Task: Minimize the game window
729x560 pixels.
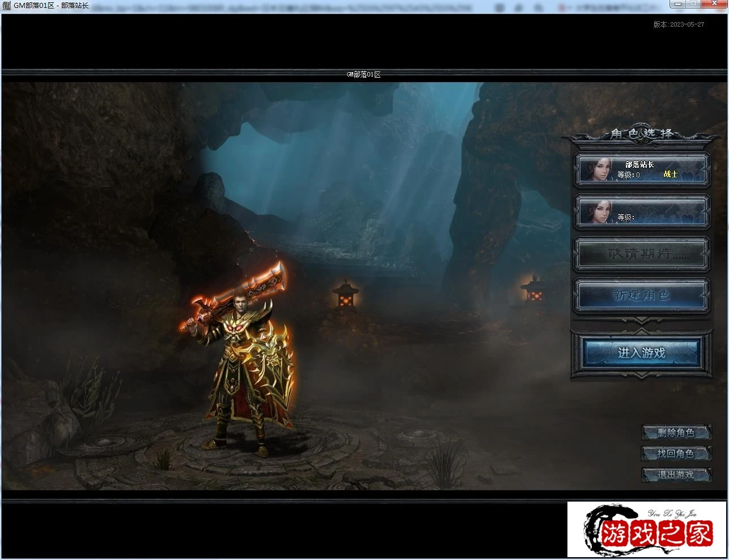Action: point(677,4)
